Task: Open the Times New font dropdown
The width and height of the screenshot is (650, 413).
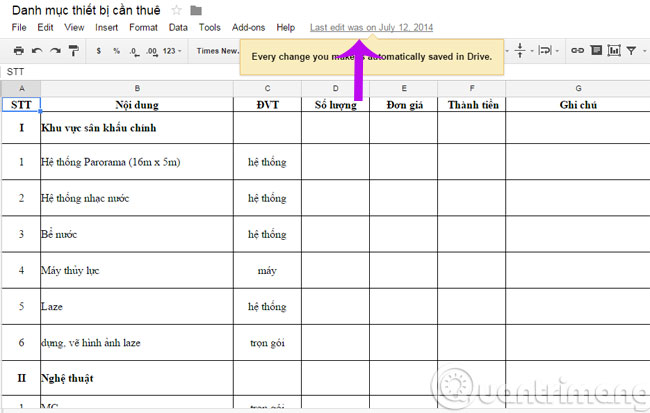Action: [x=218, y=51]
